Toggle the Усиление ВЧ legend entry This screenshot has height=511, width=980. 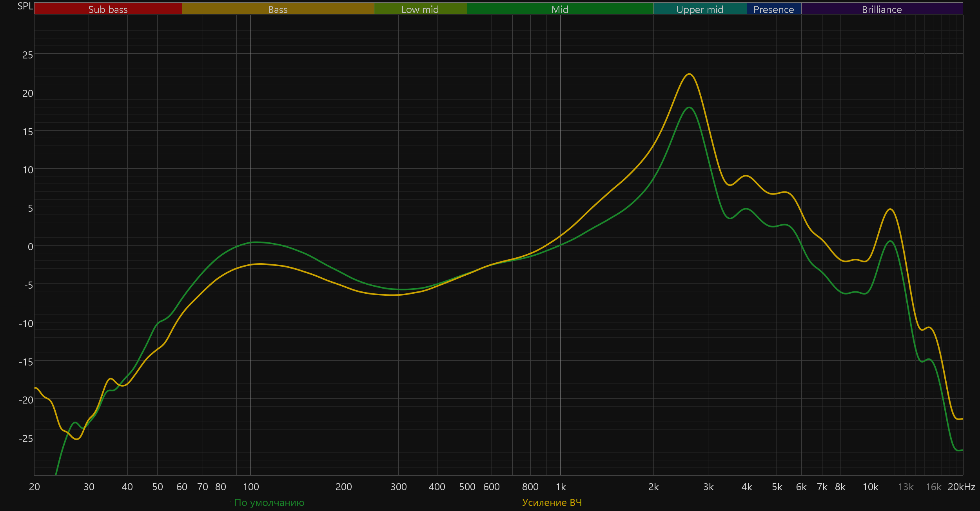tap(552, 502)
